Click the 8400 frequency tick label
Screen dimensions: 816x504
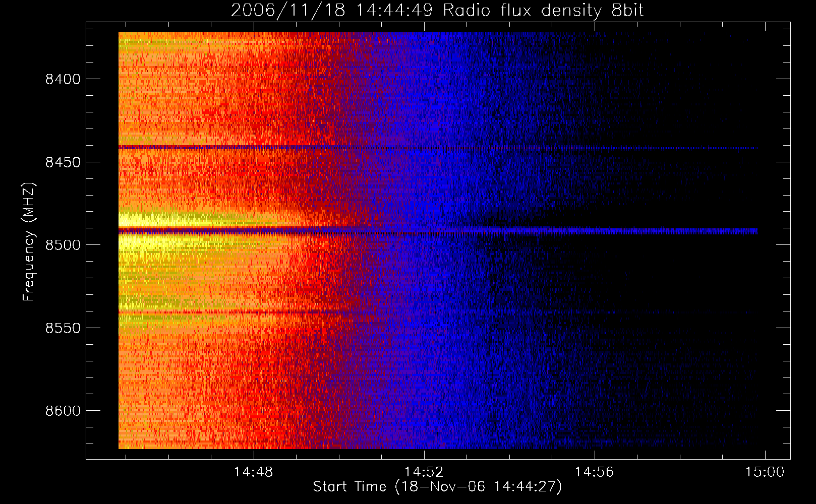point(63,79)
